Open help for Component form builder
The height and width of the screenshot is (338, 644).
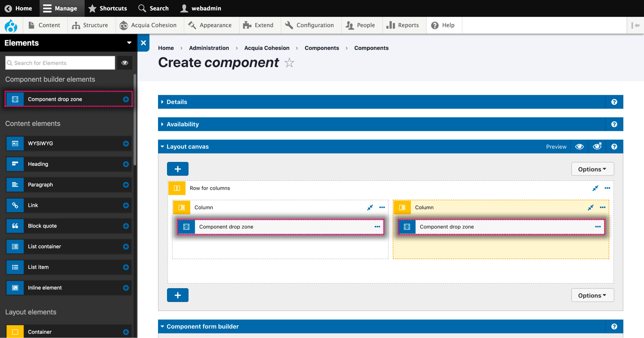(614, 326)
